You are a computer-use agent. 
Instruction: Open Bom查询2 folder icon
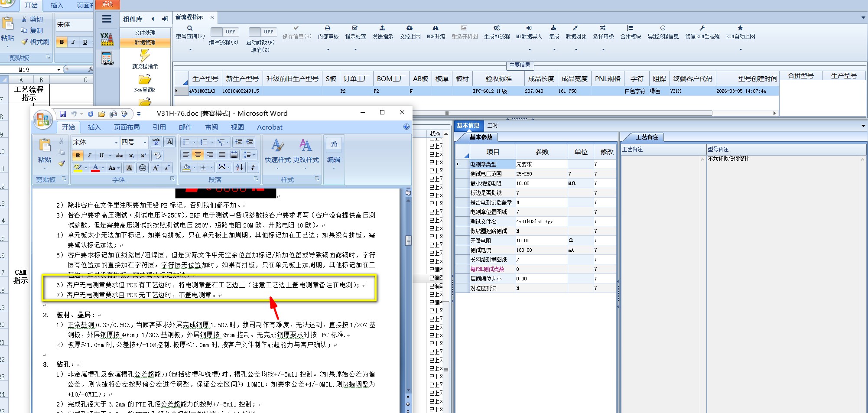click(x=145, y=79)
